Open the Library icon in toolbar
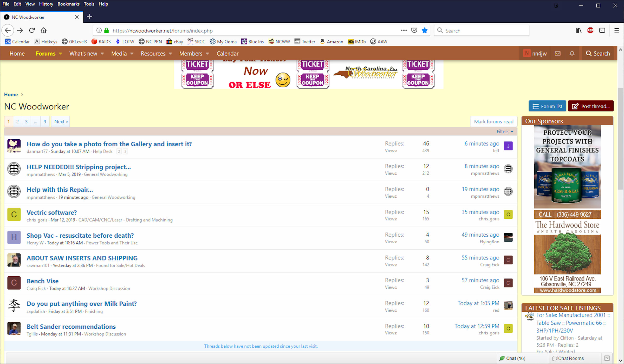Viewport: 624px width, 364px height. [x=578, y=30]
